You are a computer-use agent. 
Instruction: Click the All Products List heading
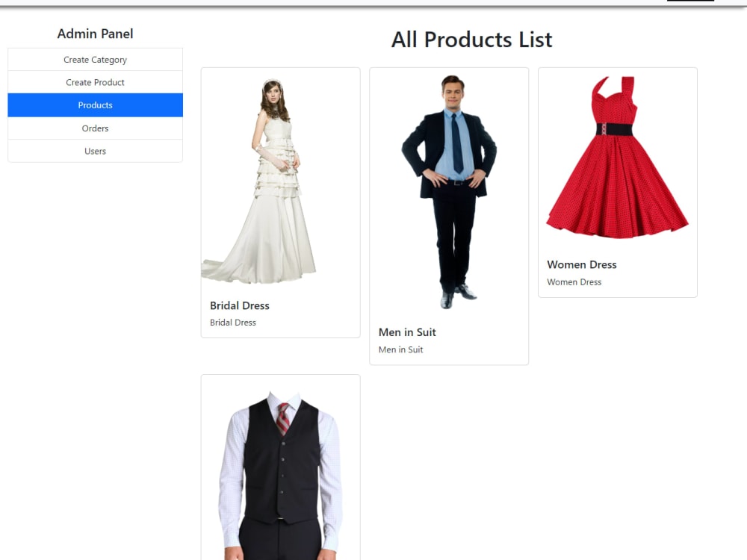[x=471, y=40]
